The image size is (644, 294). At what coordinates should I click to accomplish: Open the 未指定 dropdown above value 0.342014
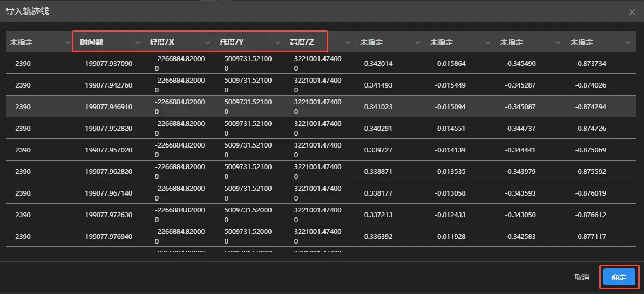tap(418, 43)
